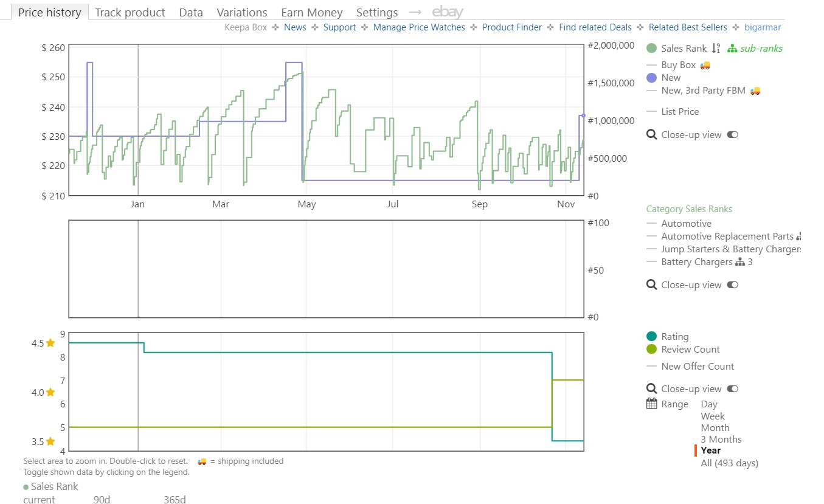Click the 4.5 star rating icon
824x504 pixels.
click(50, 343)
